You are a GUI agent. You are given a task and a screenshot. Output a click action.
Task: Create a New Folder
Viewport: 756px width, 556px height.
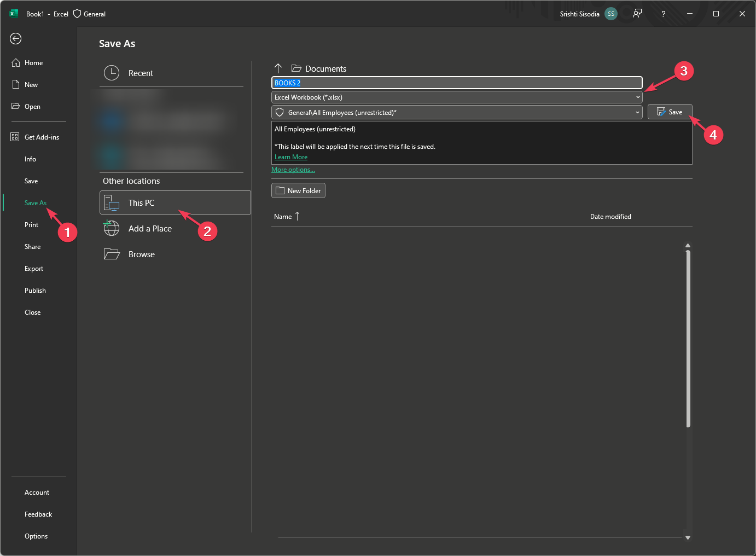pyautogui.click(x=298, y=190)
